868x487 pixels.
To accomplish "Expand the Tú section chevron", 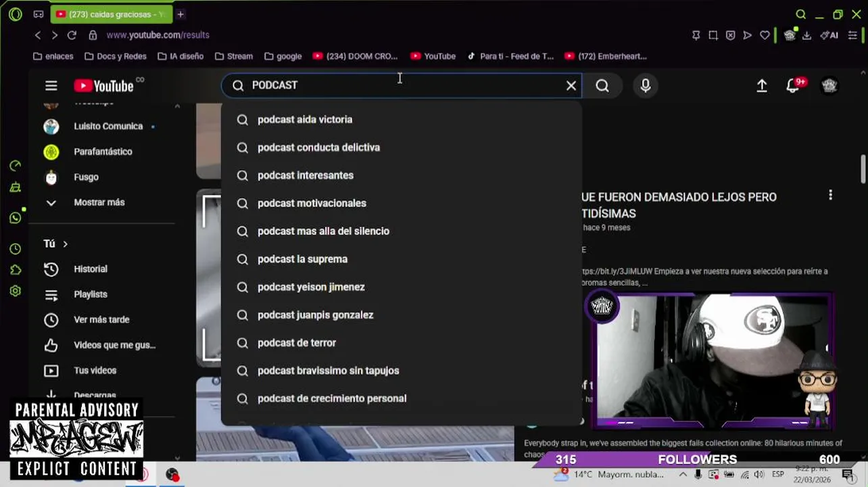I will (x=66, y=243).
